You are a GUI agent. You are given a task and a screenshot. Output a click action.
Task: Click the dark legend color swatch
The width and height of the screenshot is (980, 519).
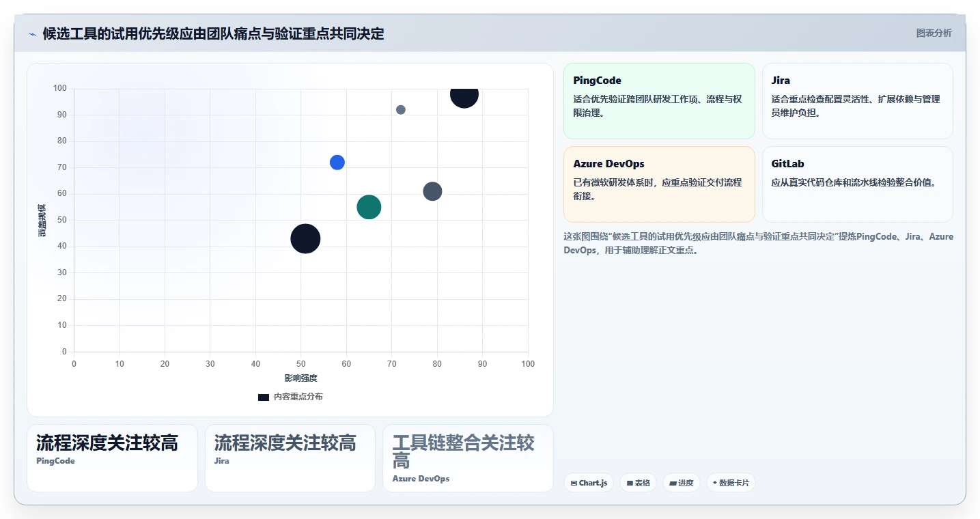pos(264,397)
